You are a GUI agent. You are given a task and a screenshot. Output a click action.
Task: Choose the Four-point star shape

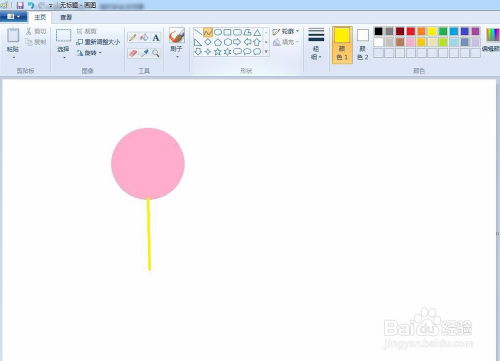pyautogui.click(x=208, y=52)
